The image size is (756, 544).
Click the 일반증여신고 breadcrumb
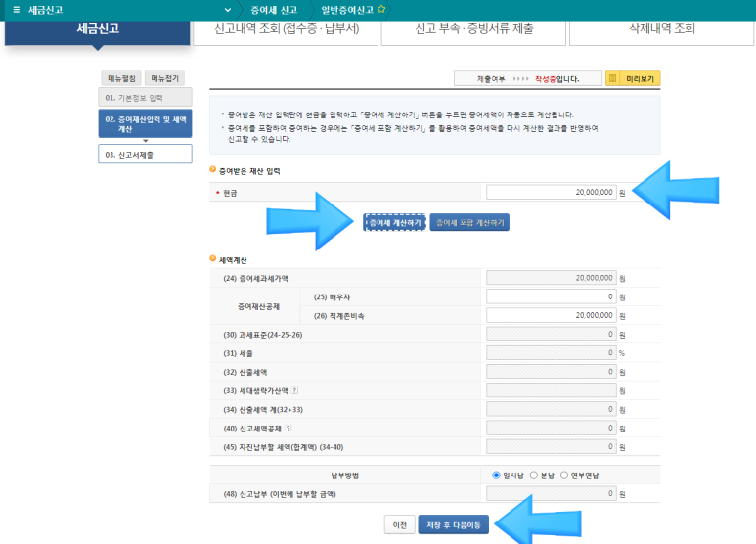click(347, 10)
